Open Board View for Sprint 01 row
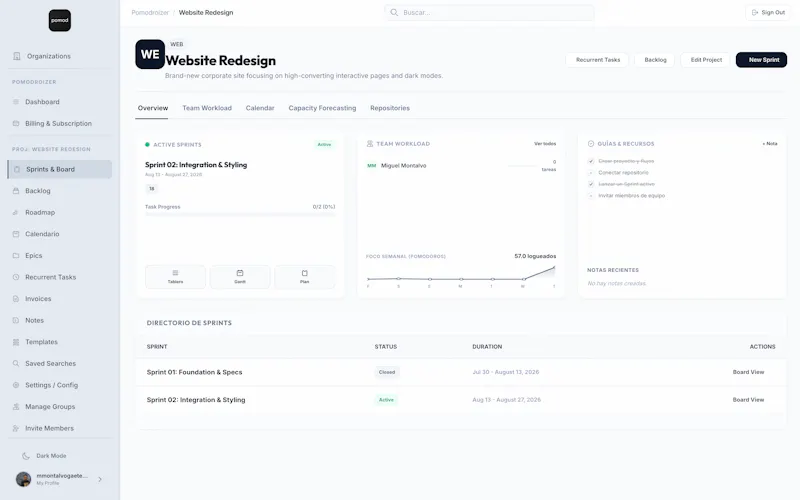This screenshot has height=500, width=800. coord(748,372)
